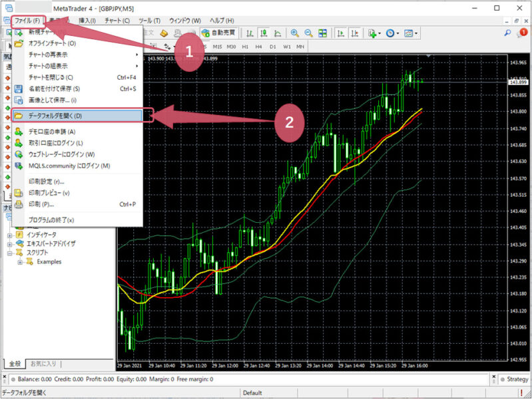Open the ヘルプ (H) menu
The width and height of the screenshot is (532, 399).
(x=222, y=21)
